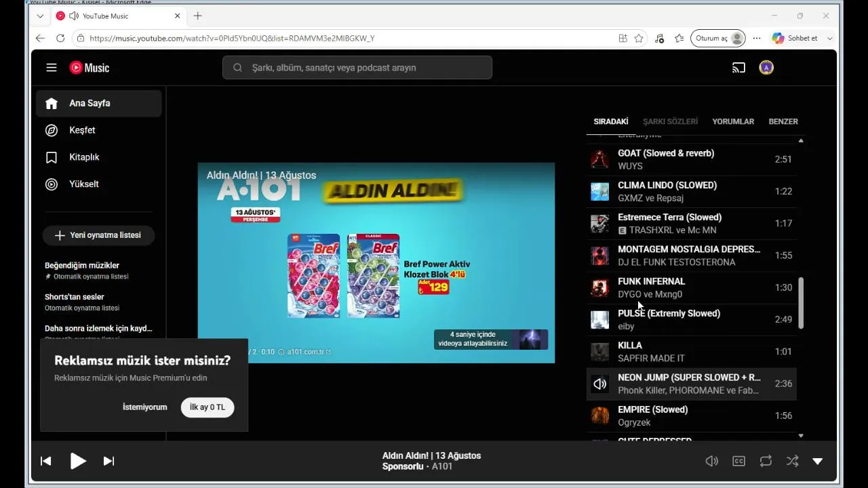Dismiss the promo with İstemiyorum

pos(144,407)
